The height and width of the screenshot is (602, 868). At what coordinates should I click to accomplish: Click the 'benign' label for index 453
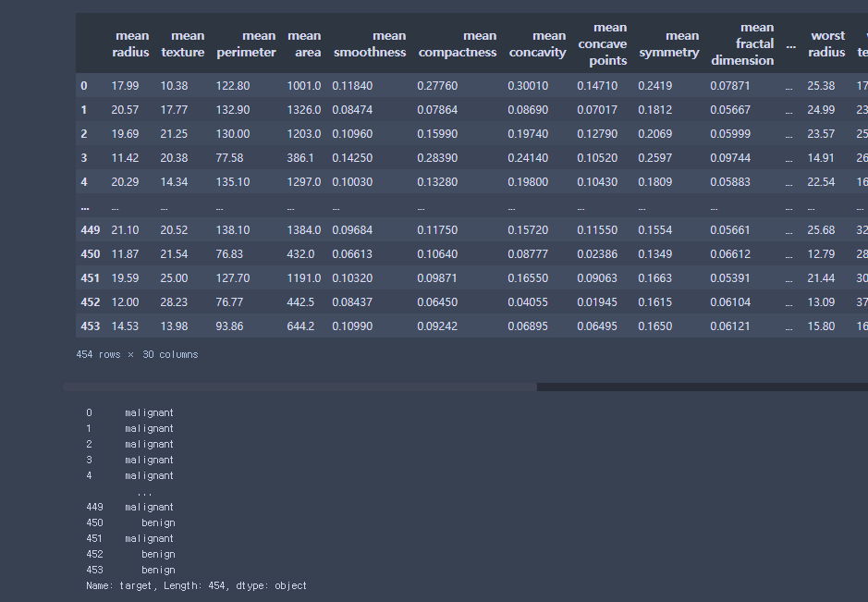[x=158, y=570]
